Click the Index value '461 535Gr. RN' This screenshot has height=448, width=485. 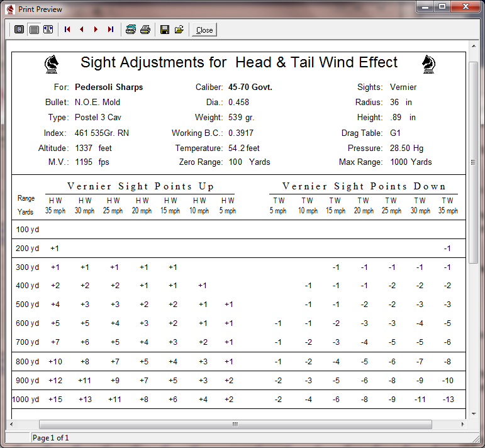[x=102, y=133]
